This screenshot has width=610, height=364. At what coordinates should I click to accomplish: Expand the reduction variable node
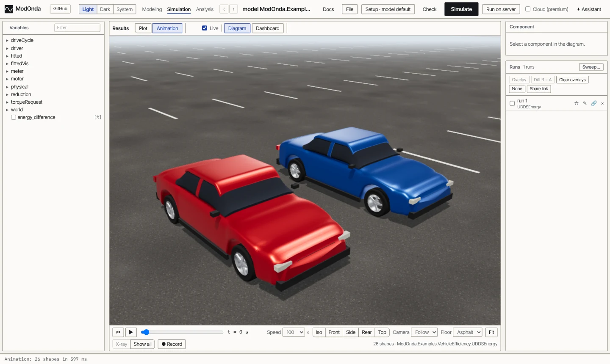[7, 94]
